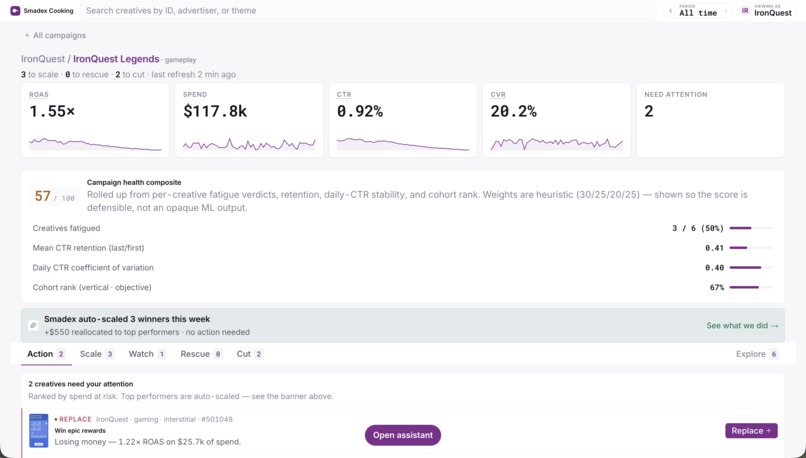Switch to the Scale tab
Viewport: 806px width, 458px height.
[x=97, y=354]
